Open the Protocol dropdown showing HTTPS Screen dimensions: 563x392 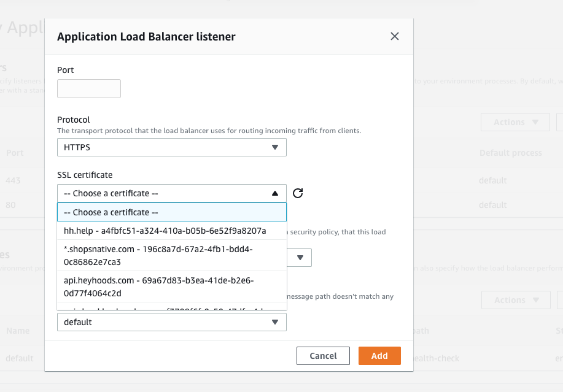(x=171, y=147)
